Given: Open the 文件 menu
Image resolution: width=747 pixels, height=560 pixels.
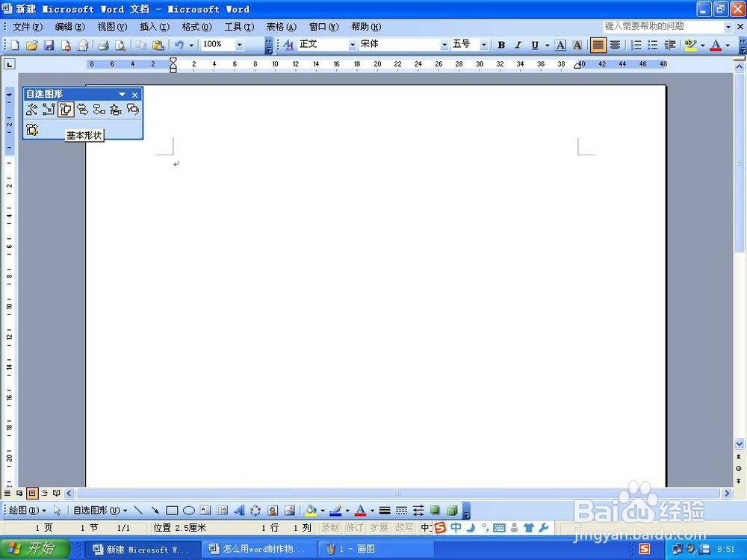Looking at the screenshot, I should (x=27, y=27).
